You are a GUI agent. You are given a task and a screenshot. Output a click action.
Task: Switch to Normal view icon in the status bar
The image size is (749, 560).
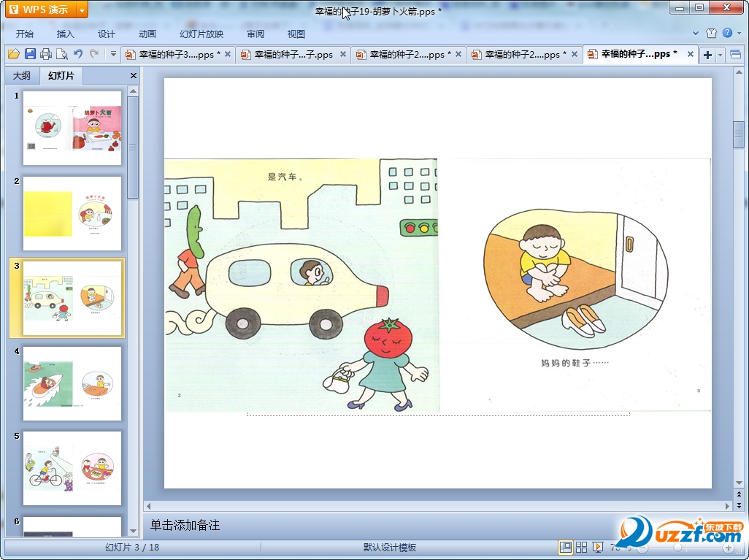tap(566, 547)
